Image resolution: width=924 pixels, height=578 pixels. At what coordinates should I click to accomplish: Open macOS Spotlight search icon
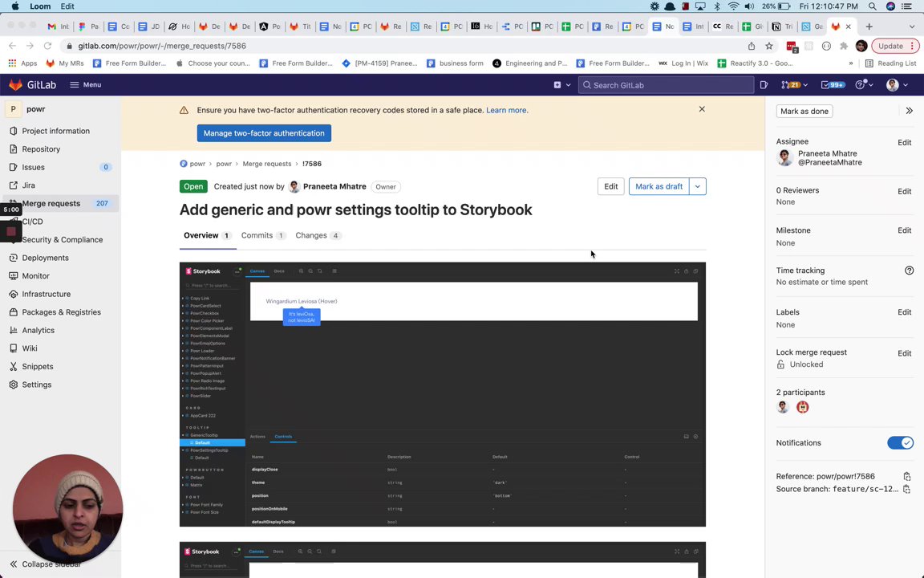(x=872, y=6)
